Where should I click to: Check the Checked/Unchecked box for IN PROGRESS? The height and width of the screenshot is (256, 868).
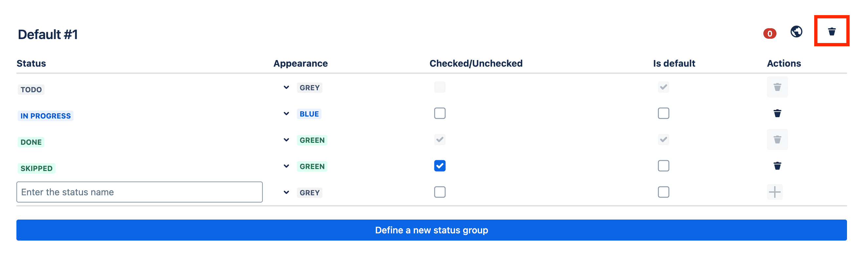pyautogui.click(x=439, y=113)
